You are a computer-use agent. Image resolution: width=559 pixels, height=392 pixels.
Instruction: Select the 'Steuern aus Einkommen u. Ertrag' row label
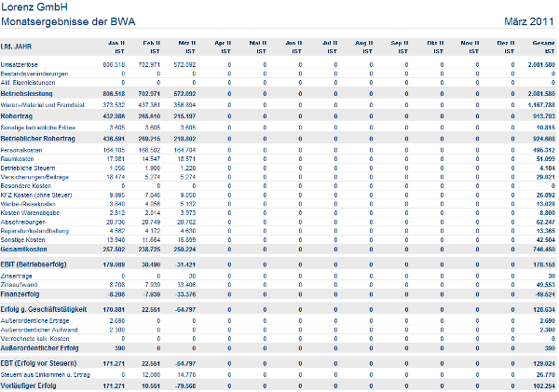[46, 375]
